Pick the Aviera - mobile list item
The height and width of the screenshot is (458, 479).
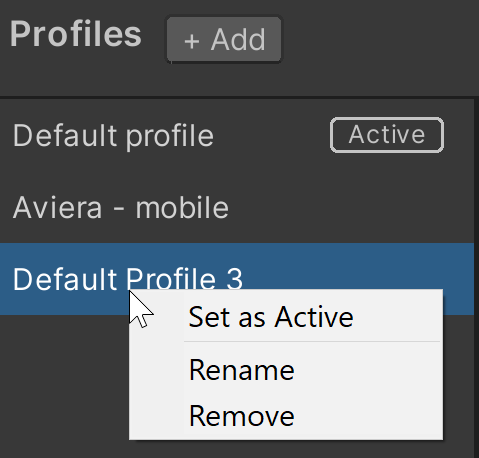click(237, 207)
